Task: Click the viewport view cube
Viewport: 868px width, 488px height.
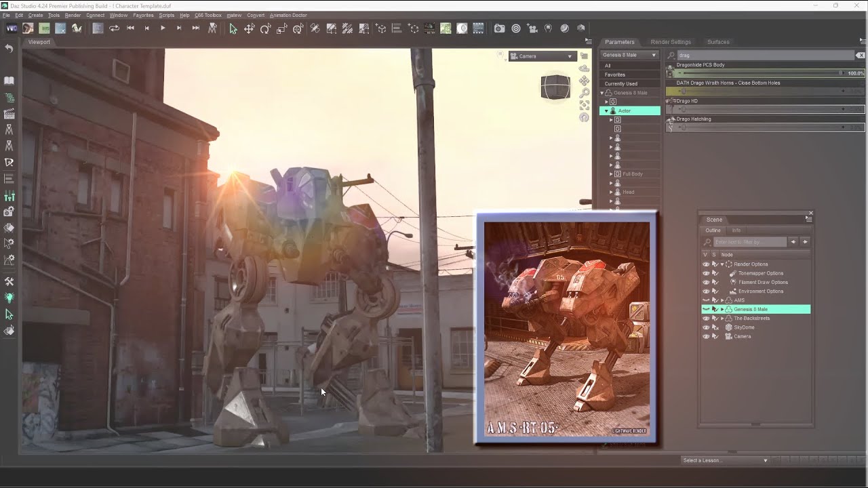Action: tap(555, 87)
